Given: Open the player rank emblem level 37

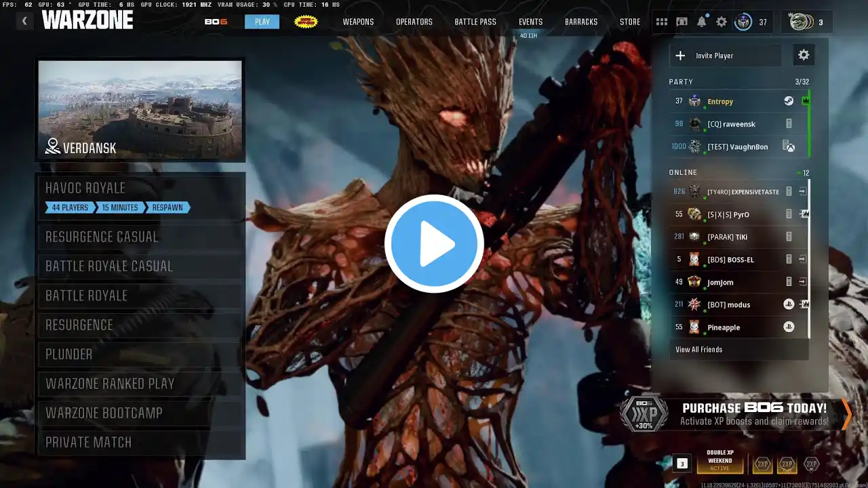Looking at the screenshot, I should [x=743, y=22].
